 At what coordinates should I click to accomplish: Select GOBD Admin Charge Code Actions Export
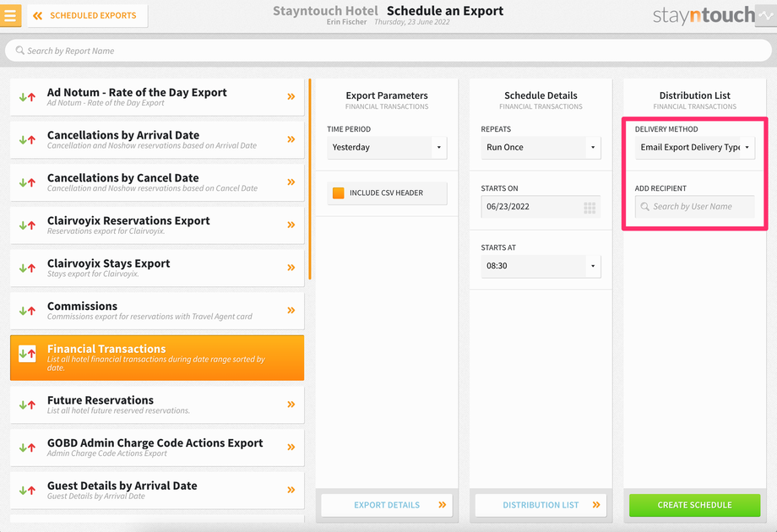[x=157, y=448]
